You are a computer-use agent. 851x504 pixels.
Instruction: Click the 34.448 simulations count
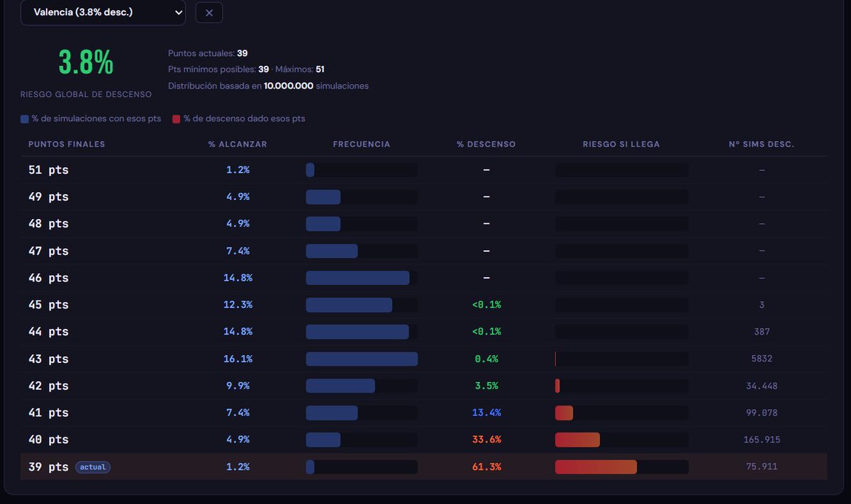762,386
